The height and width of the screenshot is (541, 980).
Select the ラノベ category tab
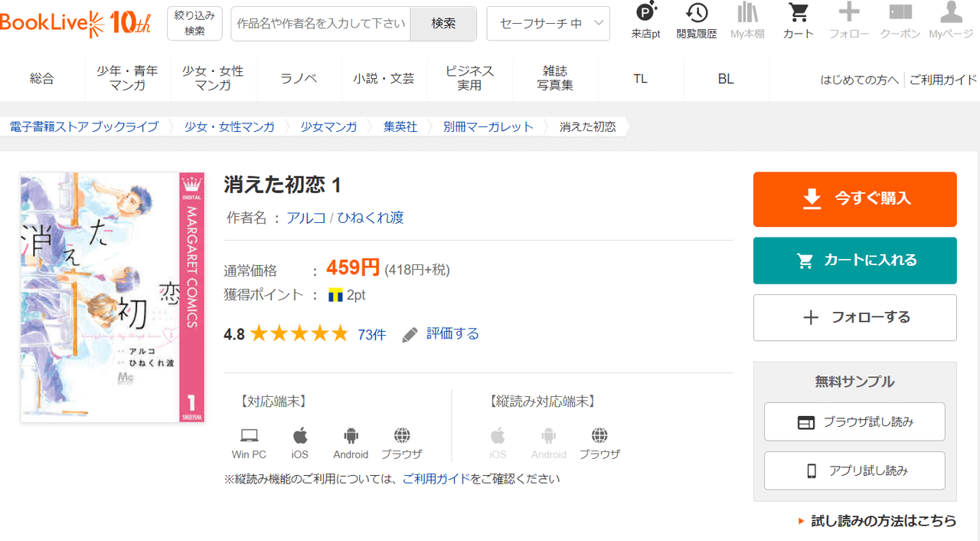coord(299,78)
